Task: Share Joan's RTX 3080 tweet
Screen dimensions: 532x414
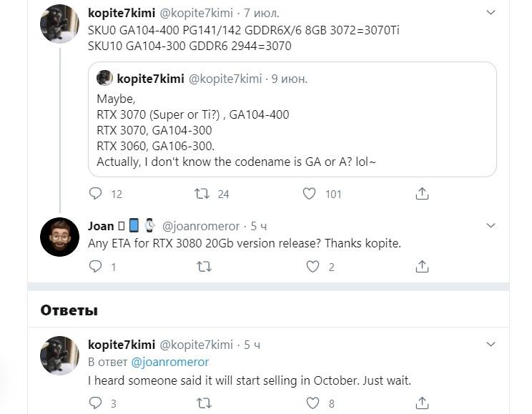Action: click(x=422, y=267)
